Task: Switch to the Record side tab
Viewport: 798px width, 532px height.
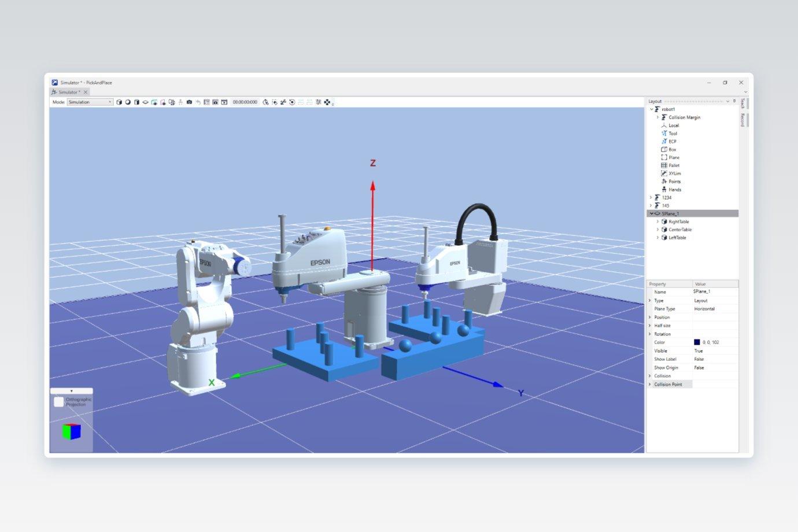Action: click(742, 120)
